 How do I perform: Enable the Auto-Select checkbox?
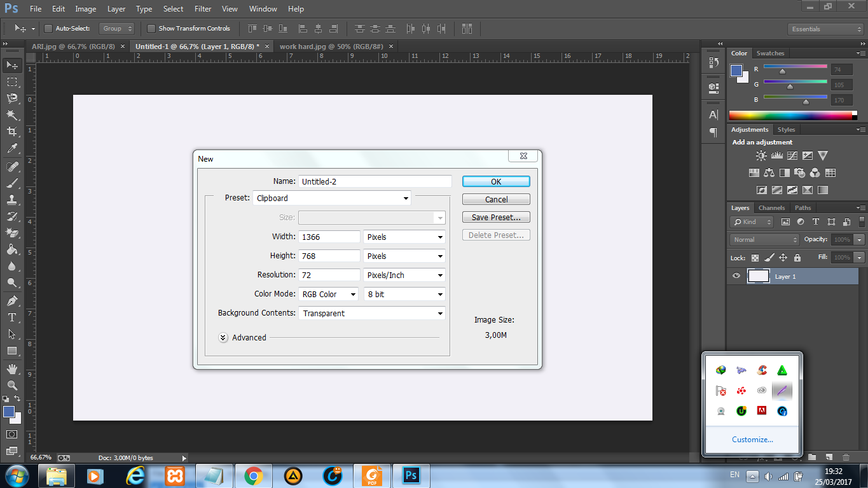click(x=48, y=29)
